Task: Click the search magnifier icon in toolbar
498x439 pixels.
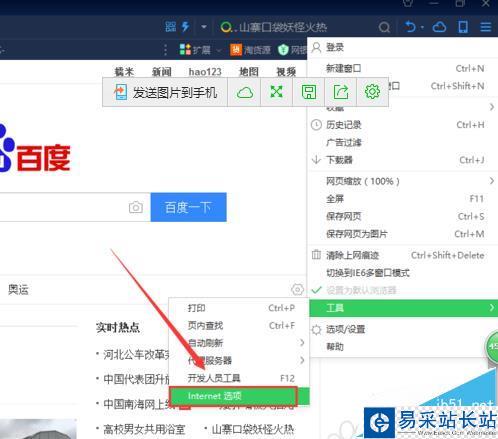Action: click(384, 27)
